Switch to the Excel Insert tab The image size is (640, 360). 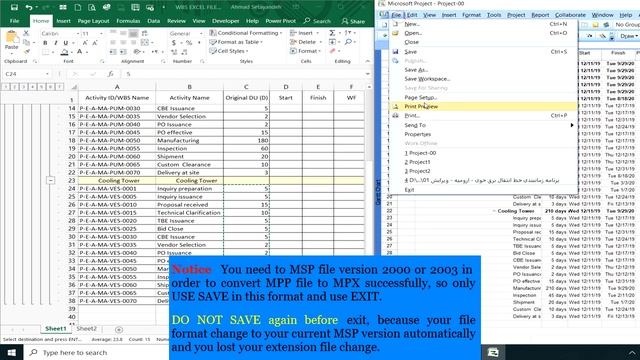point(63,21)
